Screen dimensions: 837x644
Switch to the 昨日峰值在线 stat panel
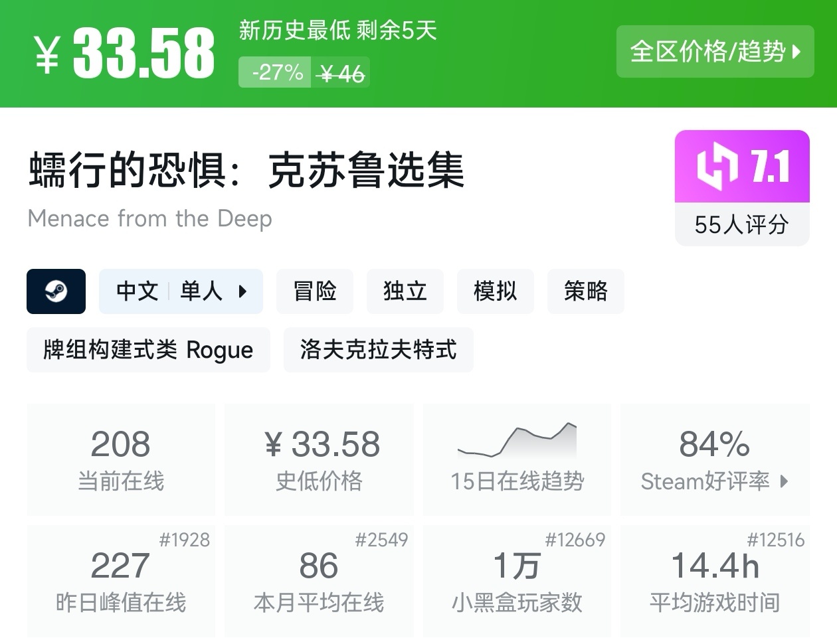coord(121,581)
